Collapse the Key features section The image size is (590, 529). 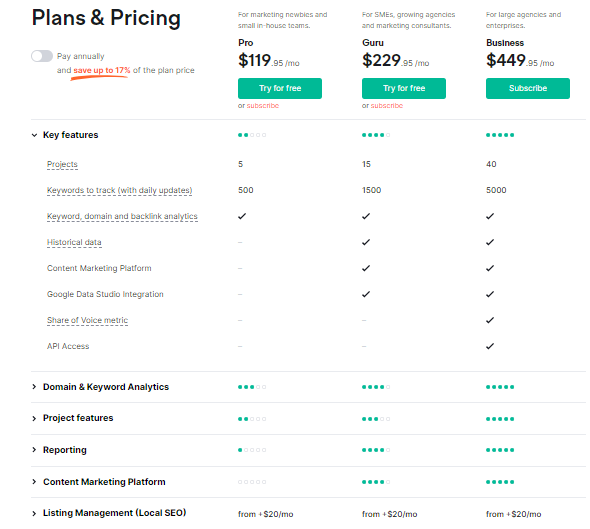pos(34,135)
